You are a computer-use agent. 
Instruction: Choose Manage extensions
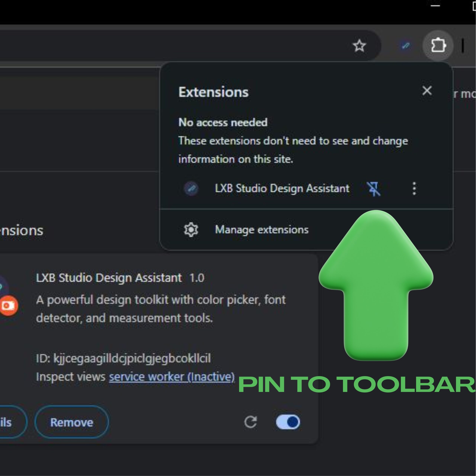pyautogui.click(x=261, y=230)
